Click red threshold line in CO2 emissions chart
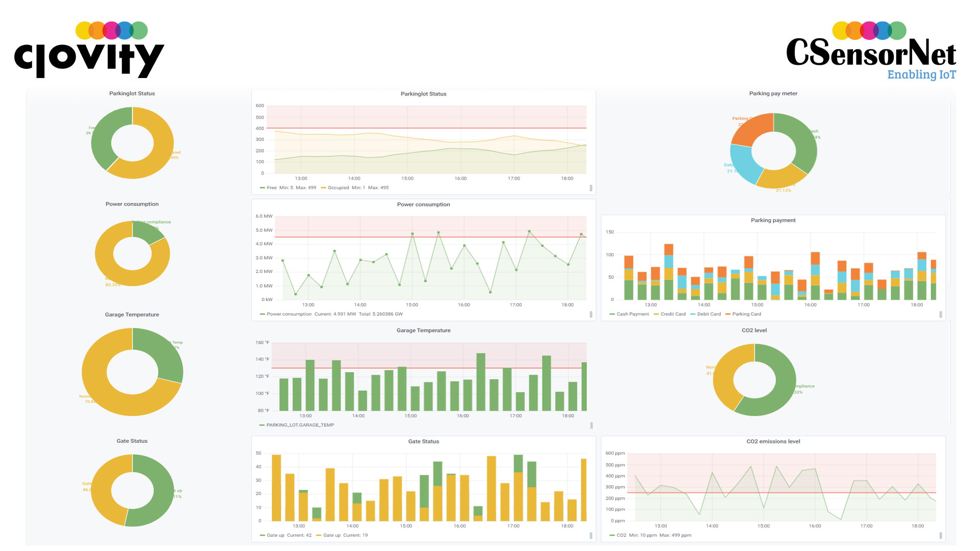Image resolution: width=980 pixels, height=551 pixels. (x=781, y=493)
